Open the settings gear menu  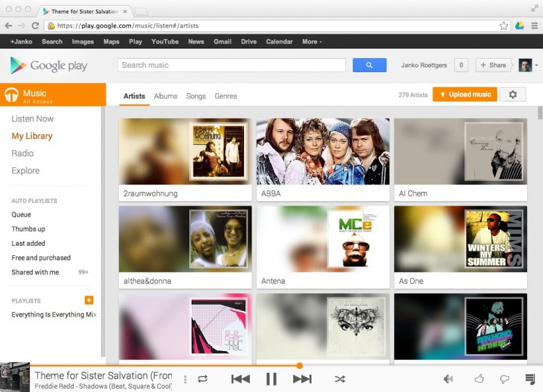click(512, 94)
